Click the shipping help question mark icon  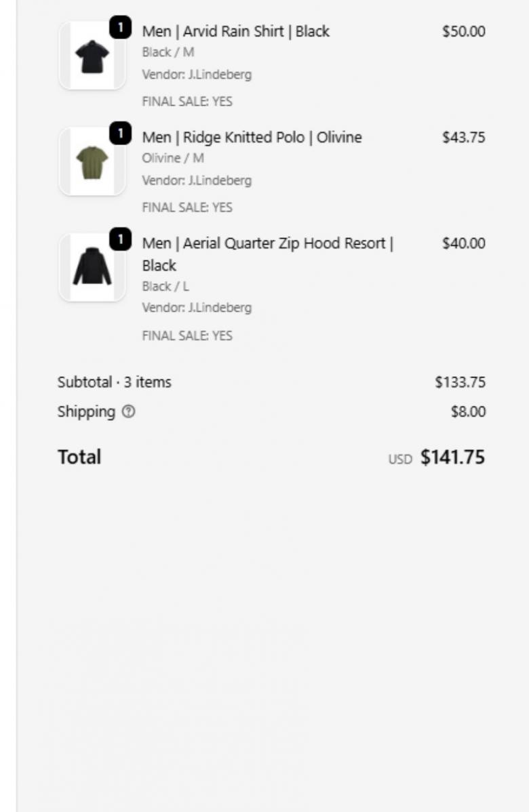point(128,411)
